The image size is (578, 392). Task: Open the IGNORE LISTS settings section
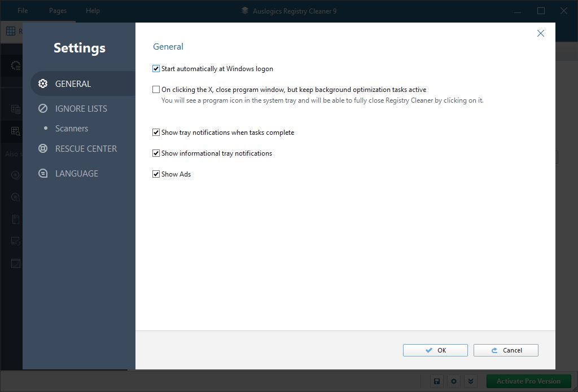tap(81, 109)
